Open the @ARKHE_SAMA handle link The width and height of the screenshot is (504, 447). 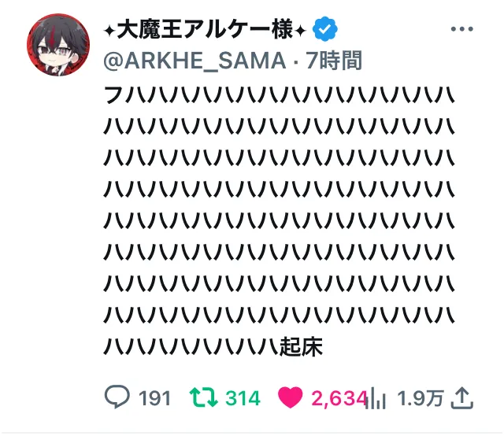click(x=195, y=61)
